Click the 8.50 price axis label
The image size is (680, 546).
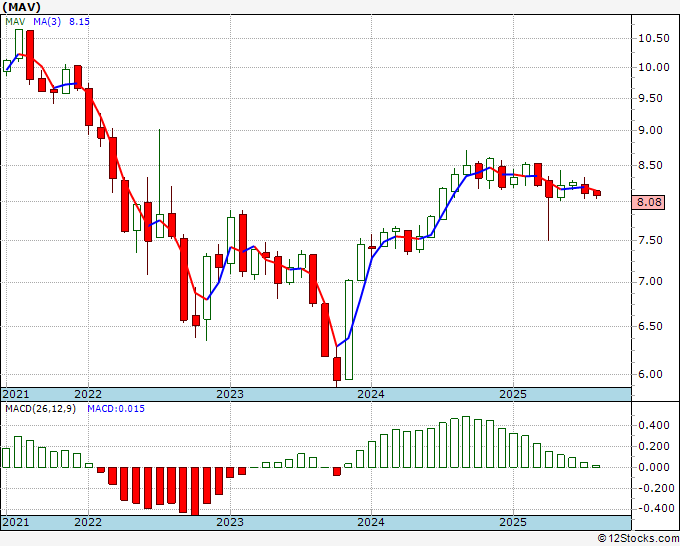pyautogui.click(x=650, y=165)
